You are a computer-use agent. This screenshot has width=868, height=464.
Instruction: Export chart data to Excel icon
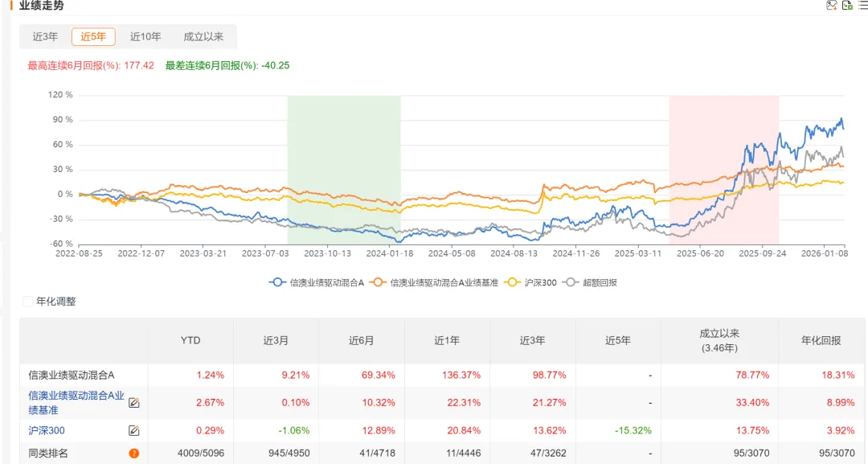tap(847, 5)
